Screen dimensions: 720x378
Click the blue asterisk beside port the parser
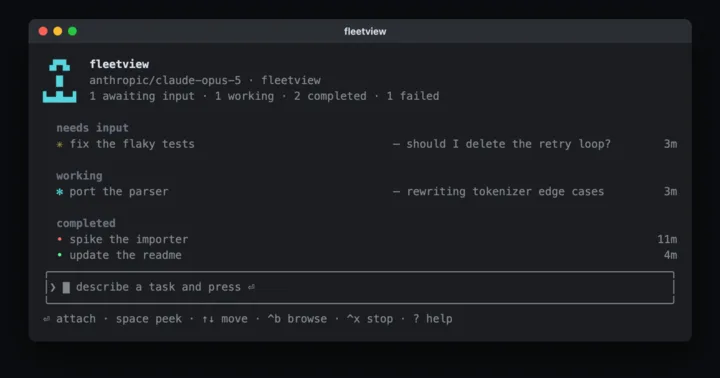(59, 192)
